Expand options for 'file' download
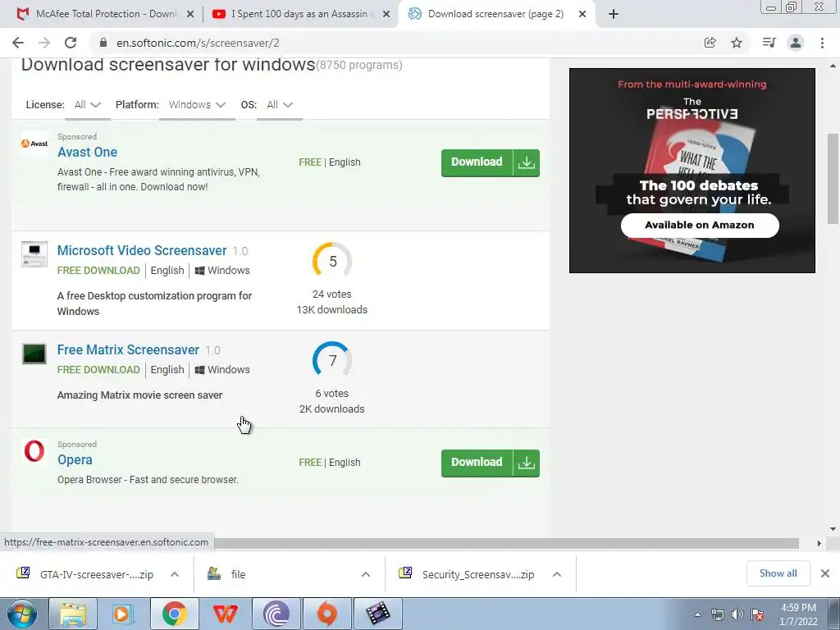 (x=366, y=574)
